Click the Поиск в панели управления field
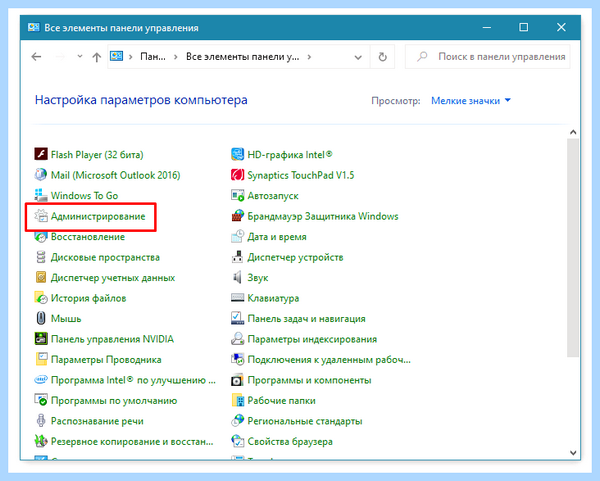Image resolution: width=600 pixels, height=481 pixels. point(488,57)
